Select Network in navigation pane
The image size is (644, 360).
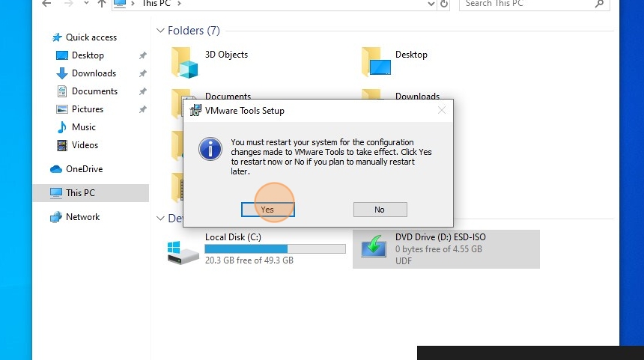pyautogui.click(x=82, y=217)
